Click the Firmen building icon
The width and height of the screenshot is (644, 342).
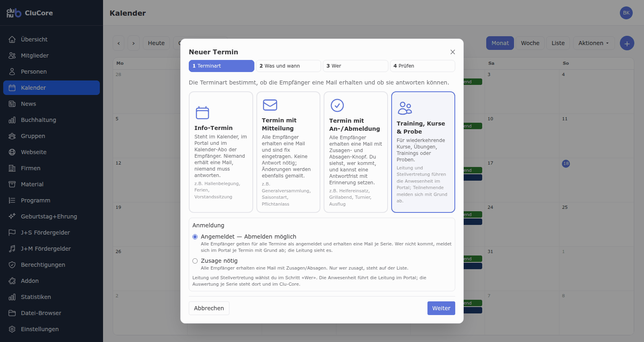click(x=12, y=168)
